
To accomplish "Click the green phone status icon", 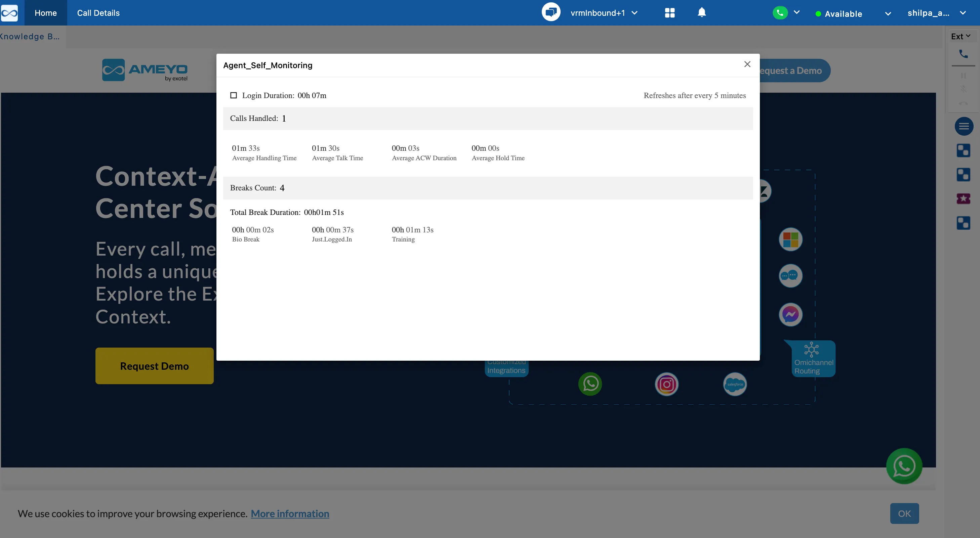I will (x=780, y=13).
